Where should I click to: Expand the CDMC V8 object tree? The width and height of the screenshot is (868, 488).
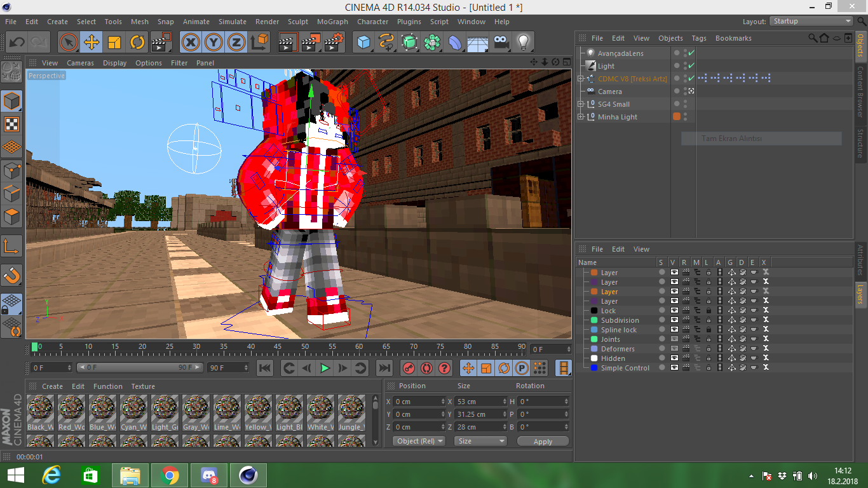pos(580,79)
